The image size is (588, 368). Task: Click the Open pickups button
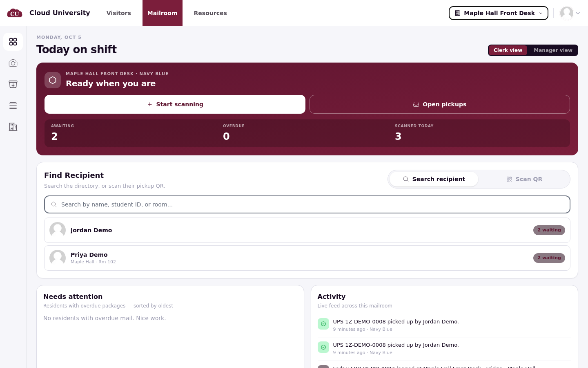(x=440, y=104)
